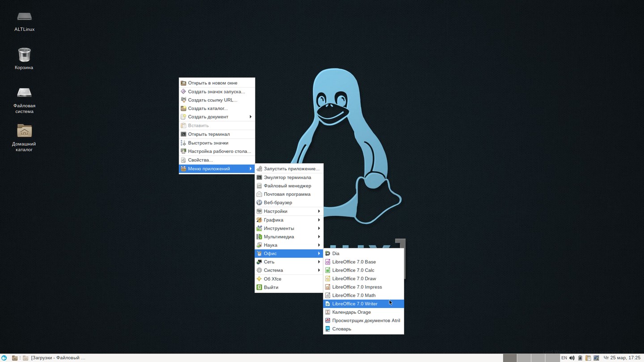Launch the Словарь dictionary
Viewport: 644px width, 362px height.
364,329
